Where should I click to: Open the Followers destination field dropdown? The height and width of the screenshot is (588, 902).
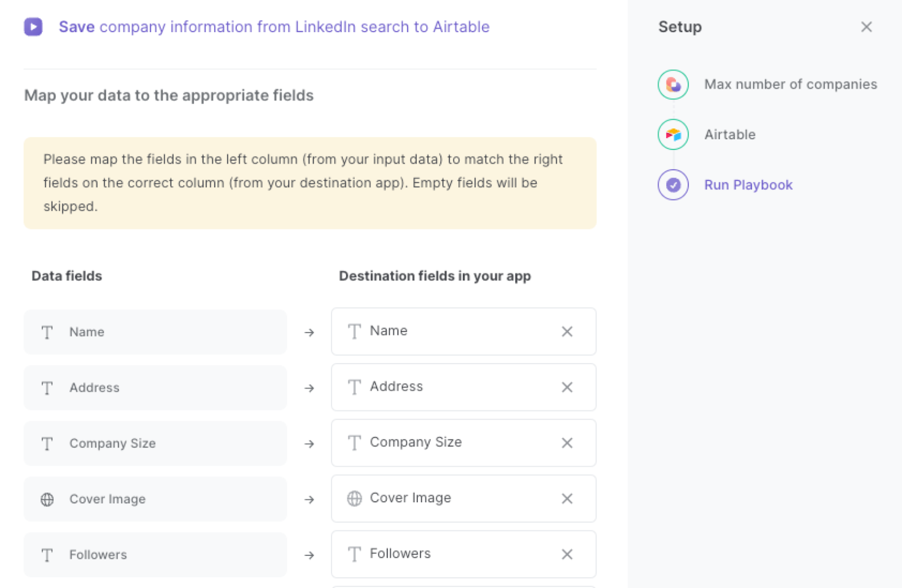(463, 554)
